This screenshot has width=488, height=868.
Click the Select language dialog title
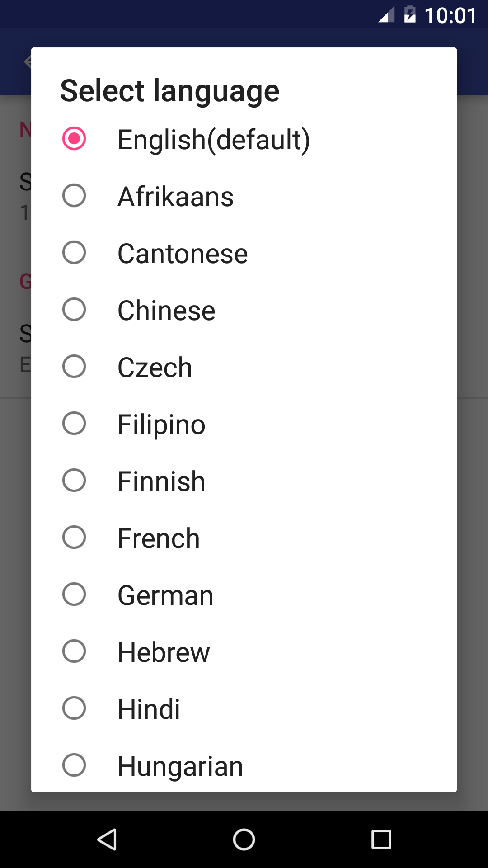coord(170,90)
